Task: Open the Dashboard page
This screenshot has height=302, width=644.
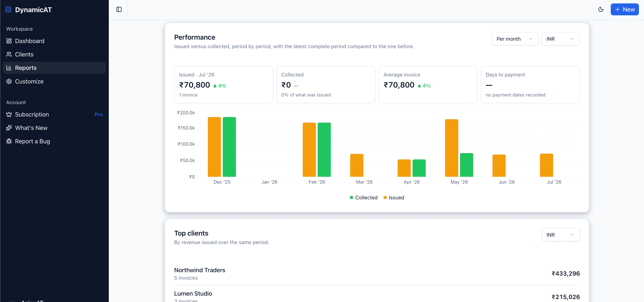Action: [54, 41]
